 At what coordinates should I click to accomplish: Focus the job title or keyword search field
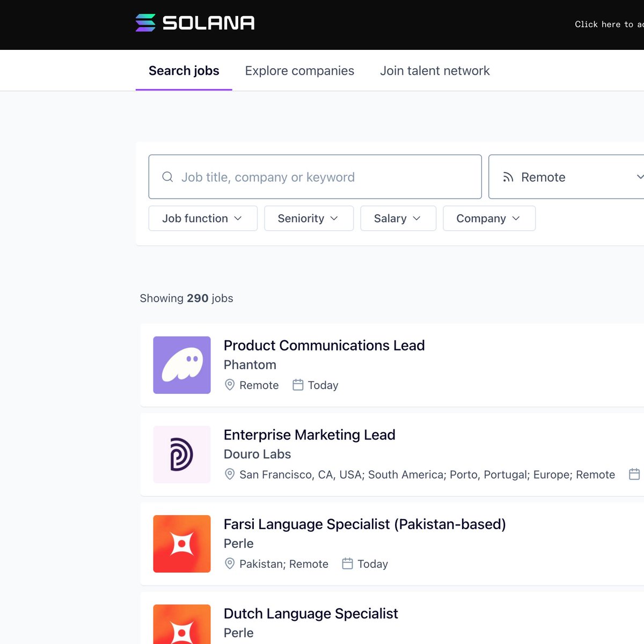coord(315,177)
